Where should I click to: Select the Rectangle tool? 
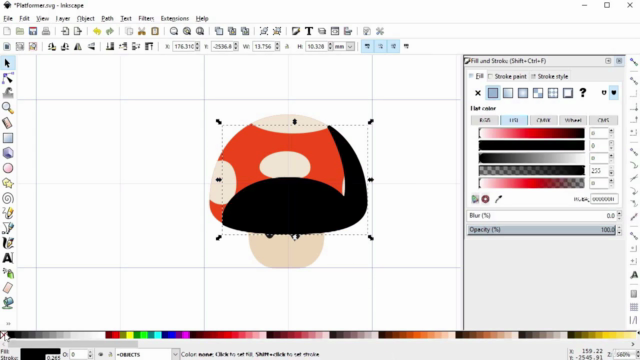tap(7, 138)
